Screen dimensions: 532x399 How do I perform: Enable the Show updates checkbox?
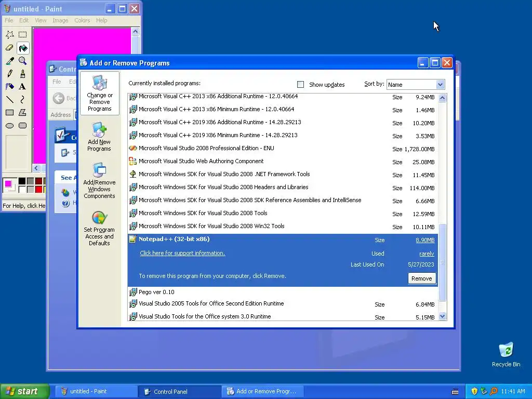pyautogui.click(x=301, y=85)
